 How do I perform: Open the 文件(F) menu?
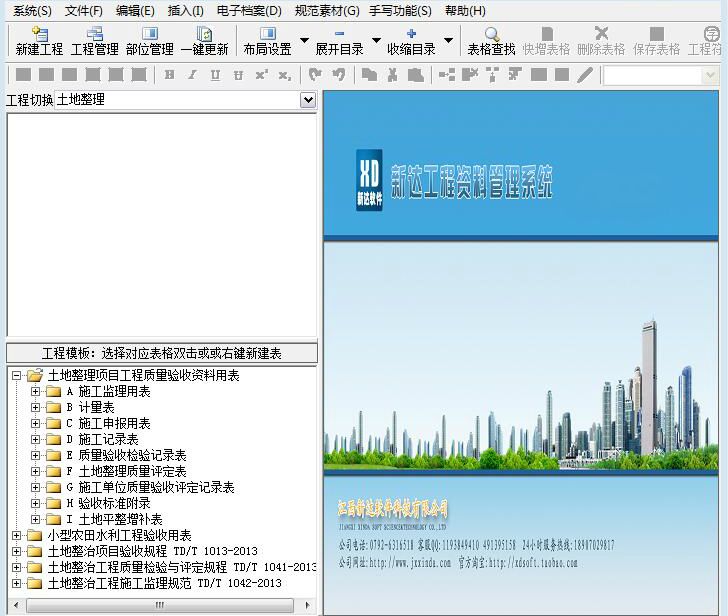pyautogui.click(x=84, y=11)
